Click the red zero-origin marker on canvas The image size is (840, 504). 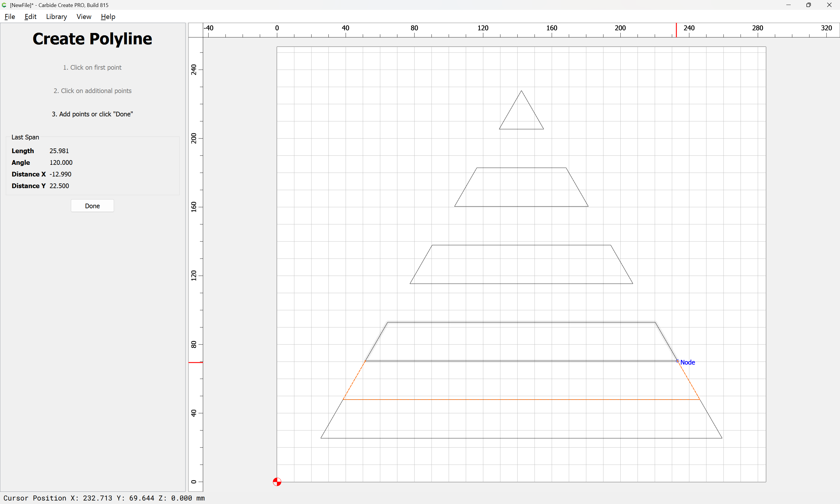277,482
